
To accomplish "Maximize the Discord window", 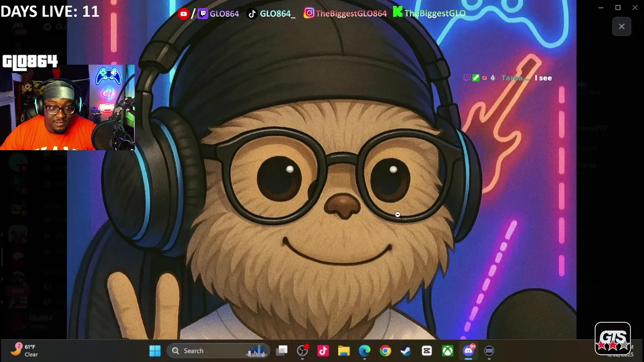I will point(618,8).
